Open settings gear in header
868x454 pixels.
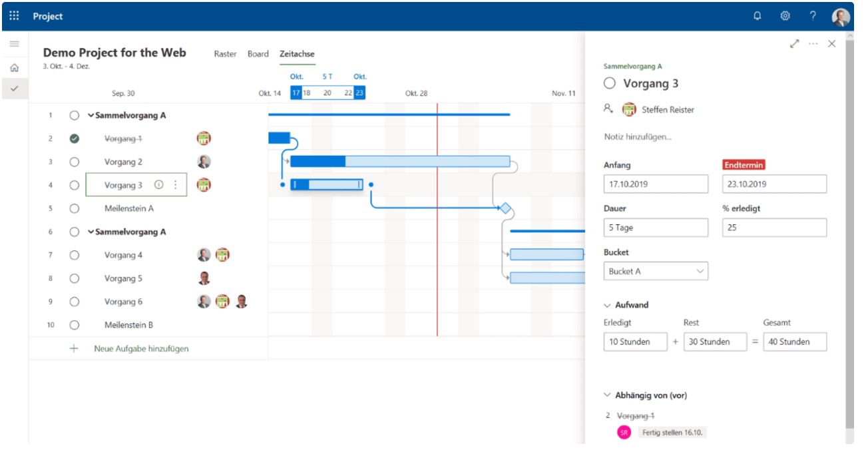tap(785, 16)
